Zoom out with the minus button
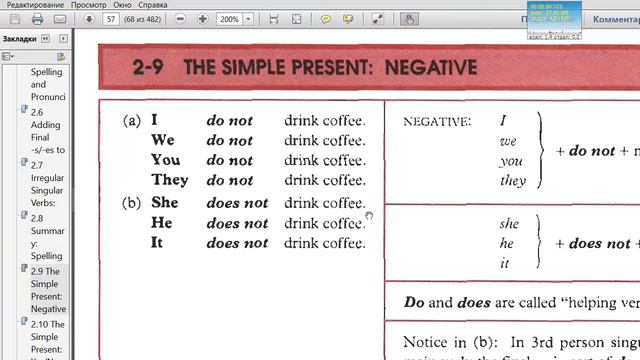The image size is (640, 360). (180, 19)
